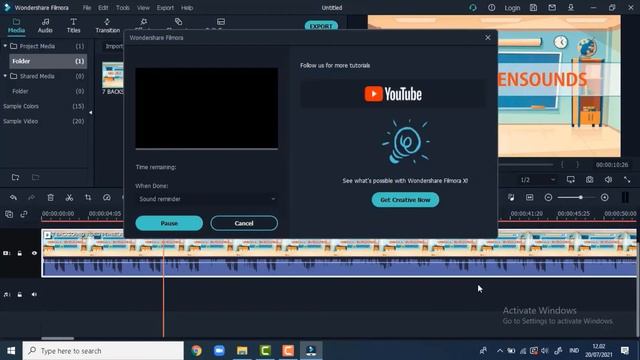The image size is (640, 360).
Task: Open the File menu
Action: click(x=87, y=8)
